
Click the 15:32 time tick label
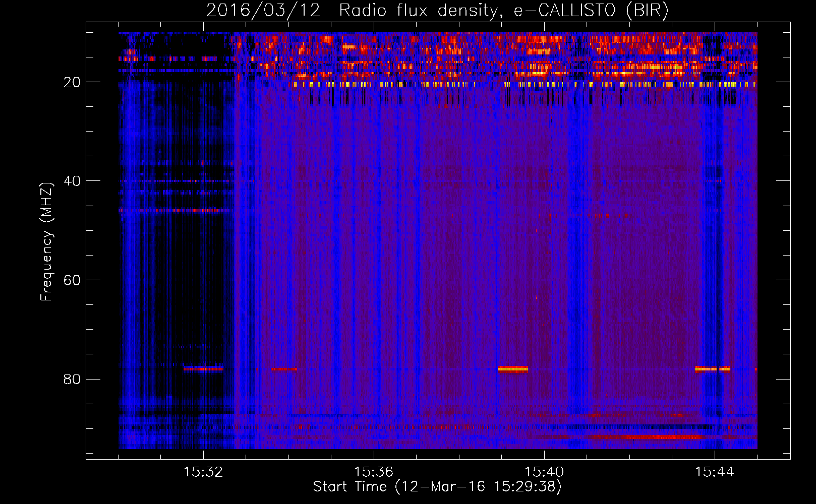click(203, 472)
